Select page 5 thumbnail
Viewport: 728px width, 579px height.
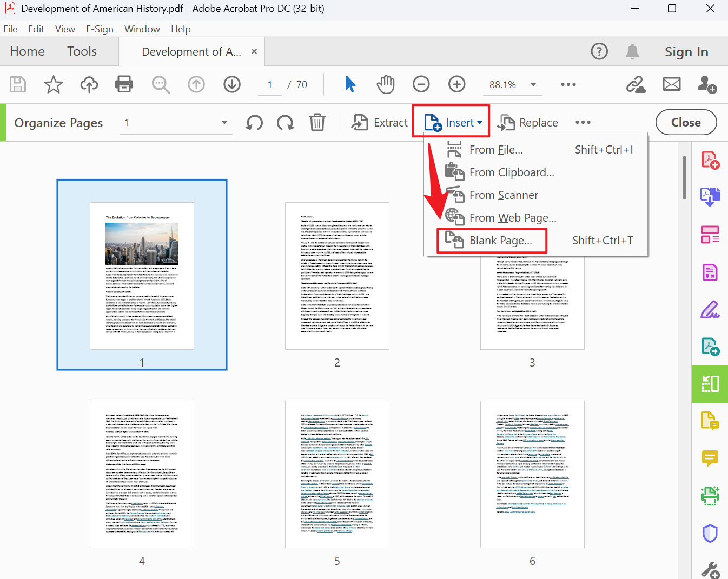pyautogui.click(x=337, y=474)
